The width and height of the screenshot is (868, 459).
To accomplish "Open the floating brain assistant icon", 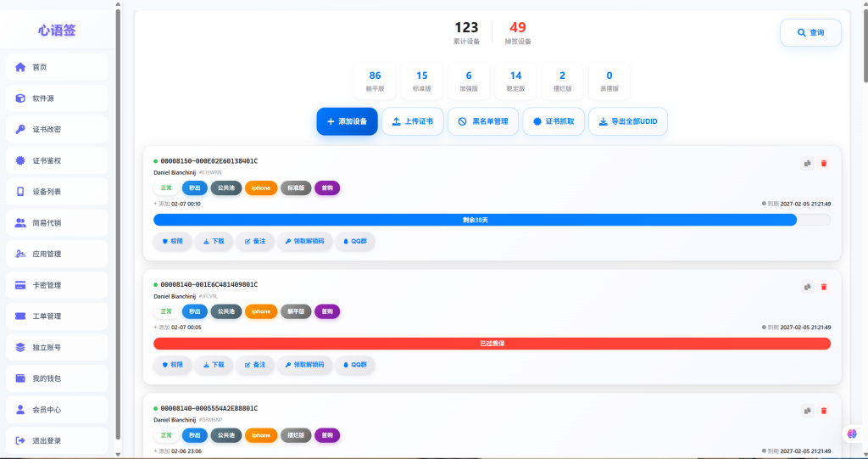I will coord(852,434).
